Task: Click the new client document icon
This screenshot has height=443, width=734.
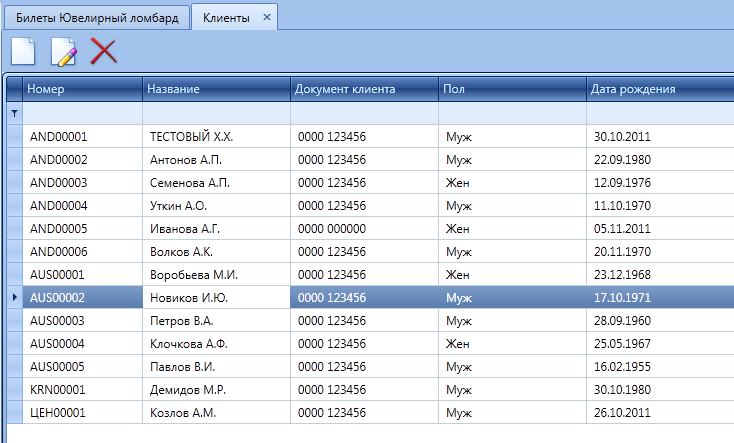Action: pos(22,51)
